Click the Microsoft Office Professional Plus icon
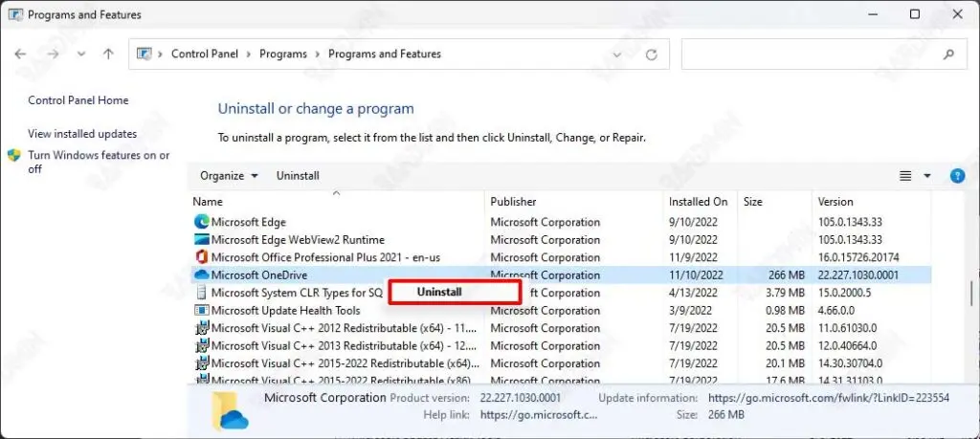This screenshot has width=980, height=439. 201,257
